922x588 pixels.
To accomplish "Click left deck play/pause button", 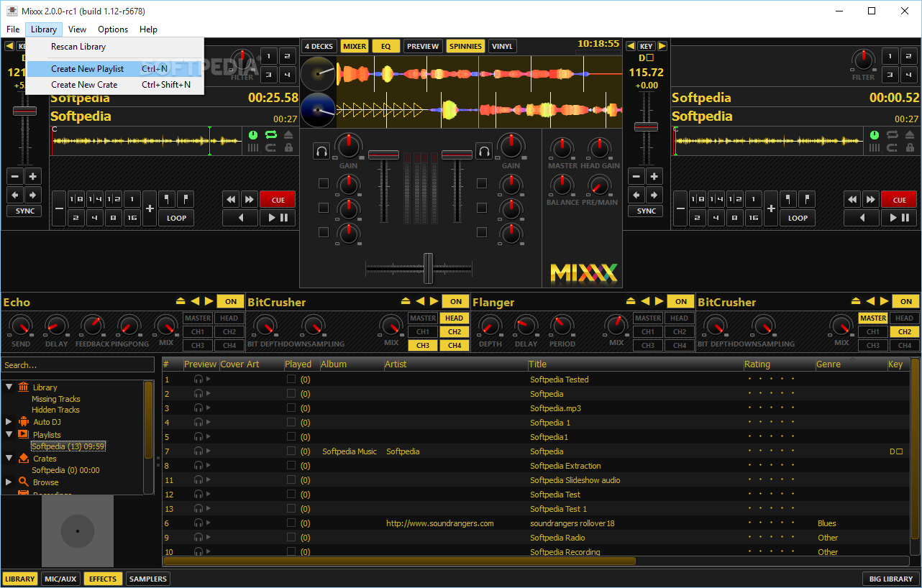I will [278, 218].
